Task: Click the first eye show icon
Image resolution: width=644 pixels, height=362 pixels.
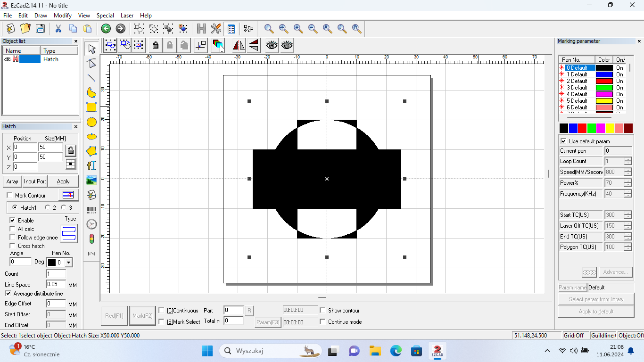Action: pyautogui.click(x=272, y=45)
